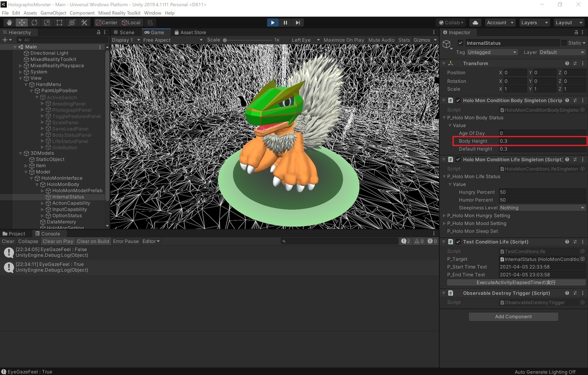Select the EyeGazeFeel : False log entry
588x375 pixels.
(220, 253)
